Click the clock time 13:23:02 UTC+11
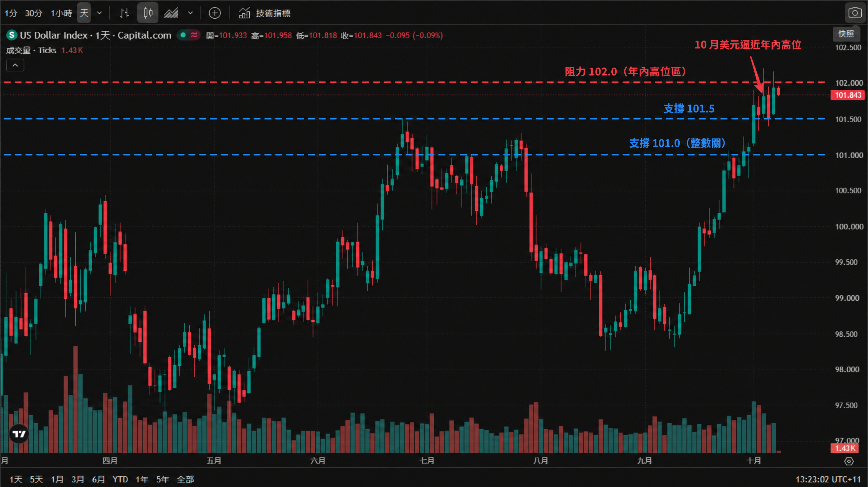Screen dimensions: 868x487 pos(828,479)
